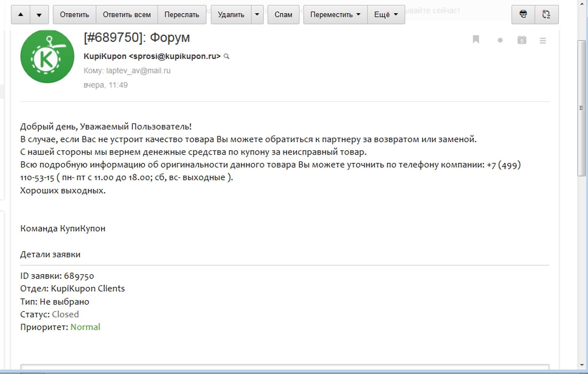This screenshot has width=588, height=374.
Task: Click the scrollbar up arrow
Action: (x=582, y=4)
